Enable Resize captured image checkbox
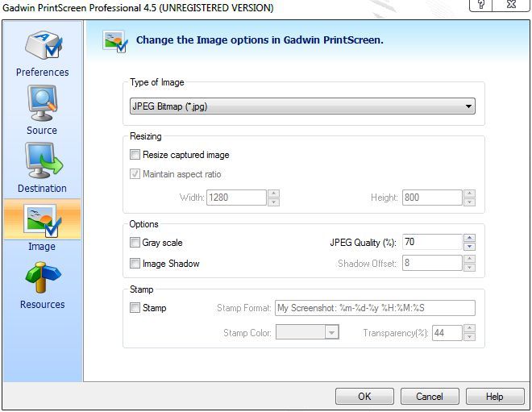532x412 pixels. pyautogui.click(x=135, y=155)
